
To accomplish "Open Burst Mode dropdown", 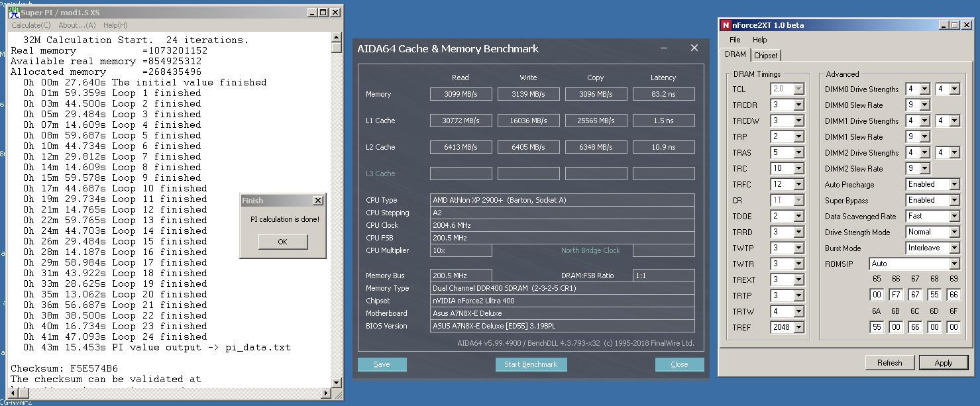I will pyautogui.click(x=954, y=248).
